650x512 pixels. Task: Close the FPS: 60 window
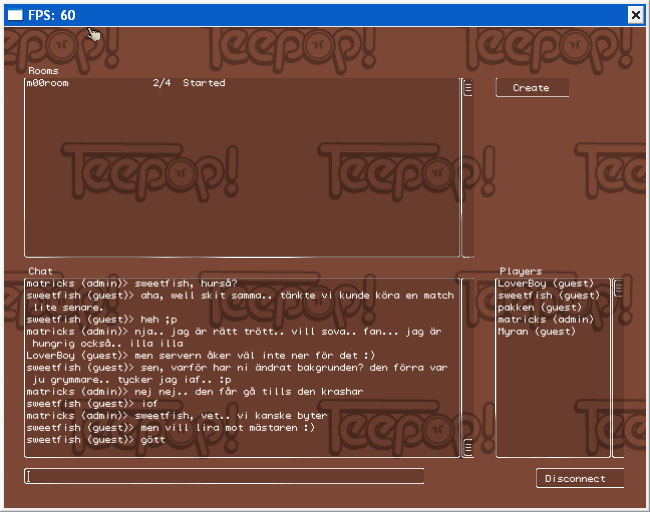(635, 15)
